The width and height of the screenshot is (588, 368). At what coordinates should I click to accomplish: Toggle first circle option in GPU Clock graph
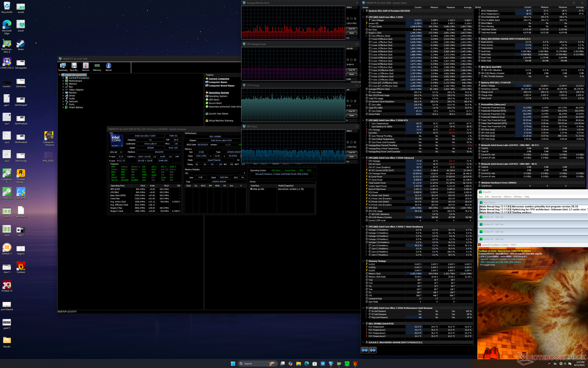click(x=348, y=142)
